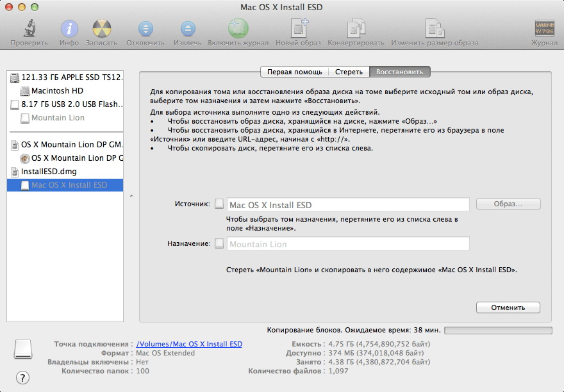The image size is (564, 392).
Task: Click the green zoom window button
Action: (x=35, y=7)
